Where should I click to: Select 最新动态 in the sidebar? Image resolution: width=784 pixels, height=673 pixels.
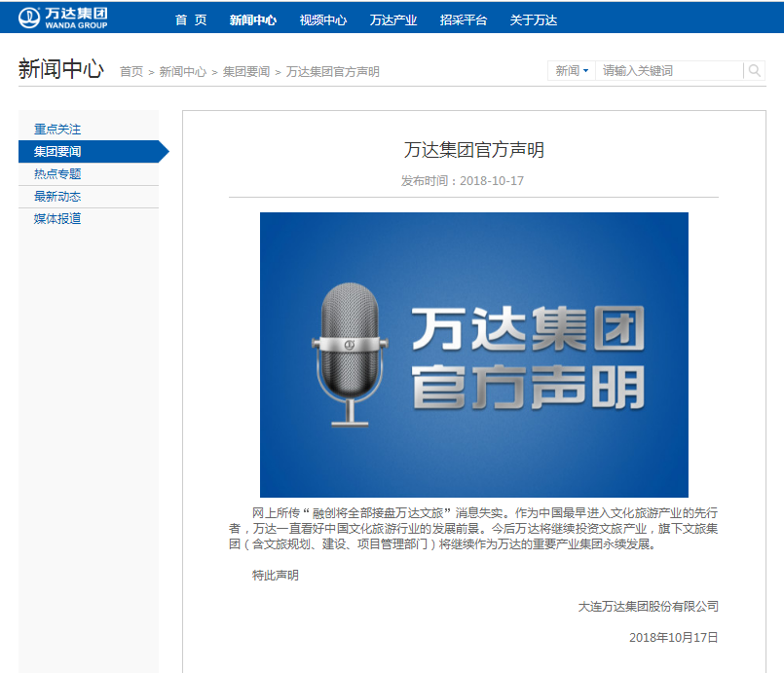(57, 196)
